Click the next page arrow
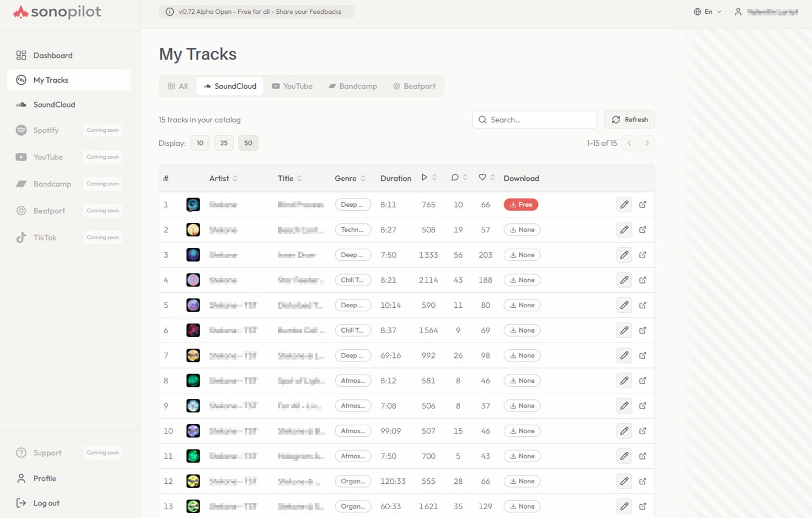Image resolution: width=812 pixels, height=518 pixels. coord(647,142)
